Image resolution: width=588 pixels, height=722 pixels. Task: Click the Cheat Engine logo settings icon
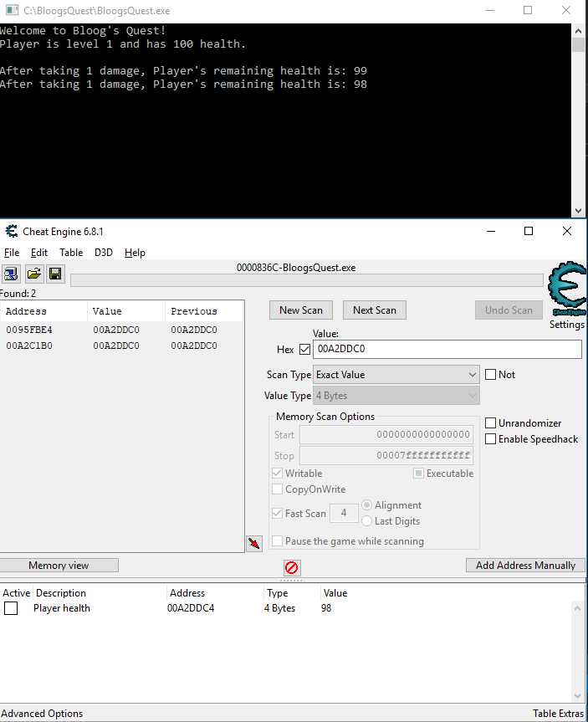pos(566,289)
